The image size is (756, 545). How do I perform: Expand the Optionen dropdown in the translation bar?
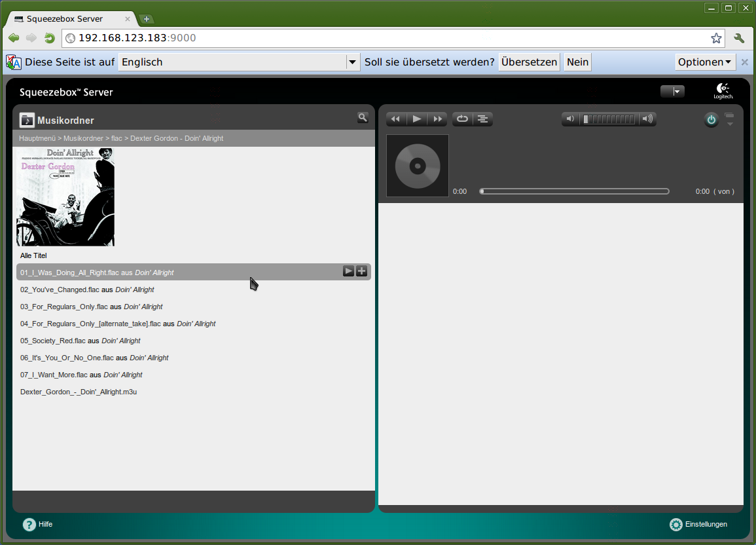point(705,62)
